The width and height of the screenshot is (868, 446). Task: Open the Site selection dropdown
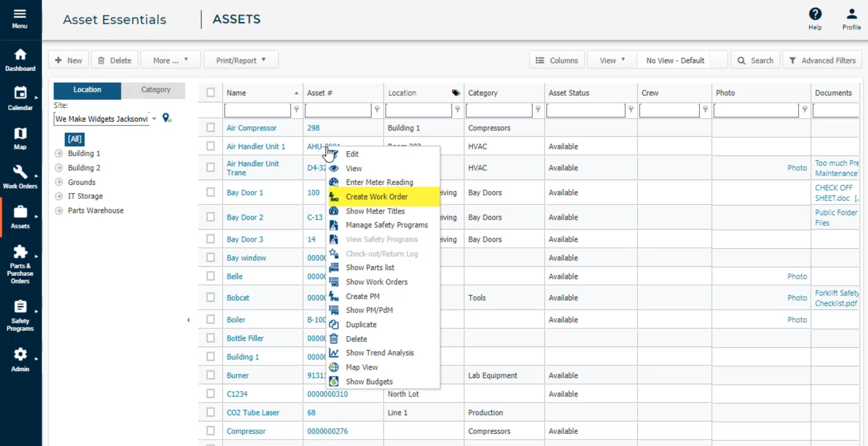(x=154, y=119)
